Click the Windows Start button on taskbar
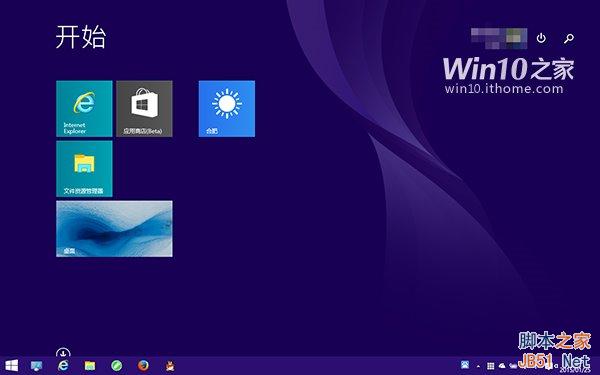This screenshot has height=375, width=600. (11, 365)
